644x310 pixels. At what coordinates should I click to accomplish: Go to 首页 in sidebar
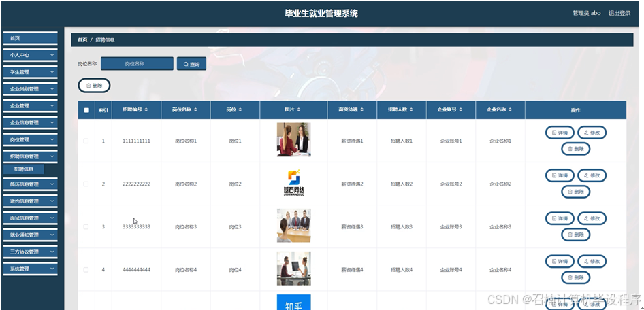click(x=31, y=38)
